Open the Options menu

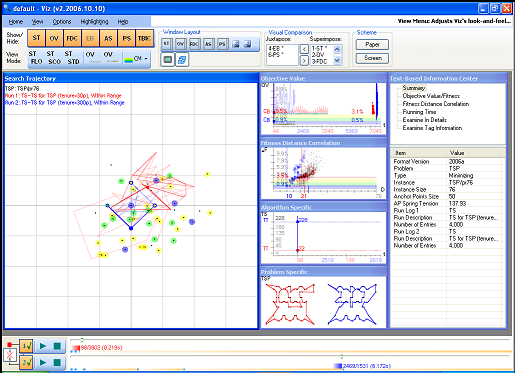pos(62,22)
